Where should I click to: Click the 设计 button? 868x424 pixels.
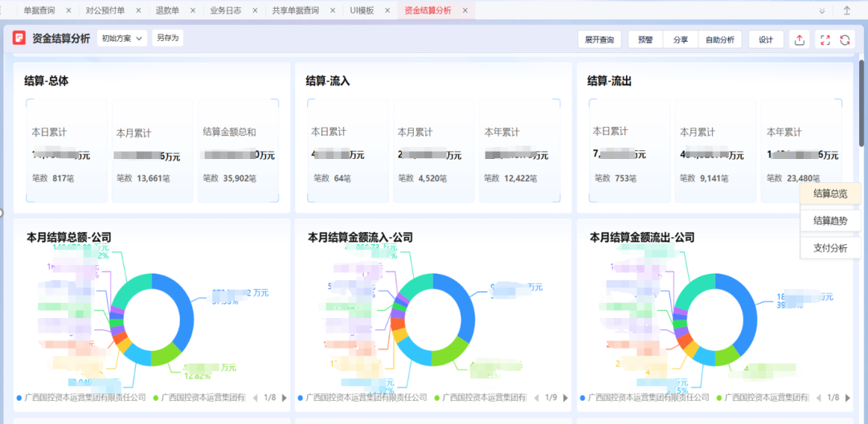(x=766, y=40)
